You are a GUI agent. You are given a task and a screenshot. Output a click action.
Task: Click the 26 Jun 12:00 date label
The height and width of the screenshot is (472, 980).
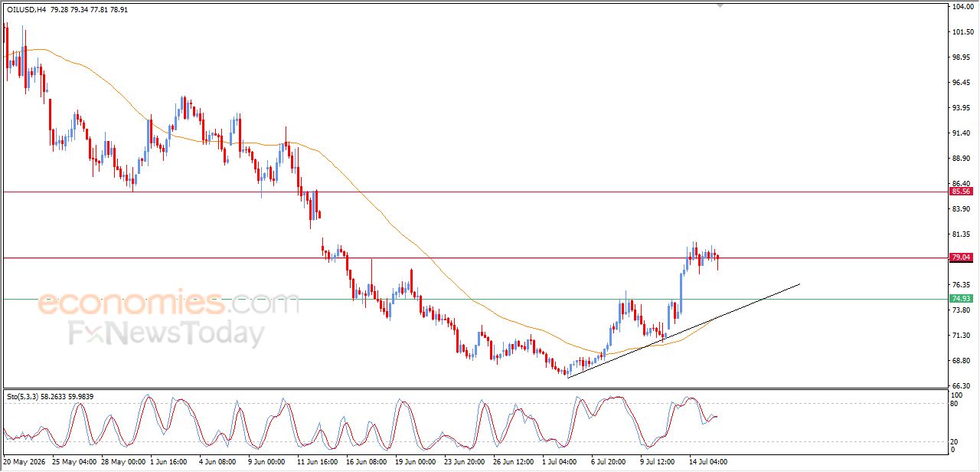coord(514,462)
